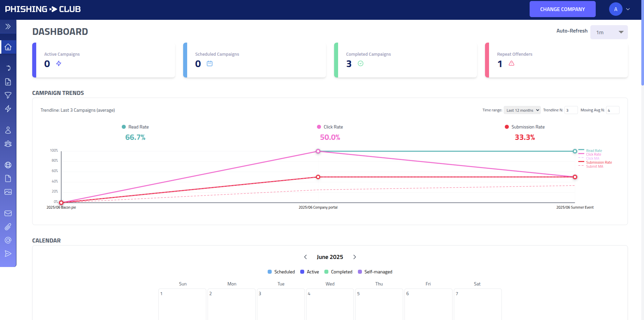
Task: Edit the Trendline N input field
Action: pos(571,110)
